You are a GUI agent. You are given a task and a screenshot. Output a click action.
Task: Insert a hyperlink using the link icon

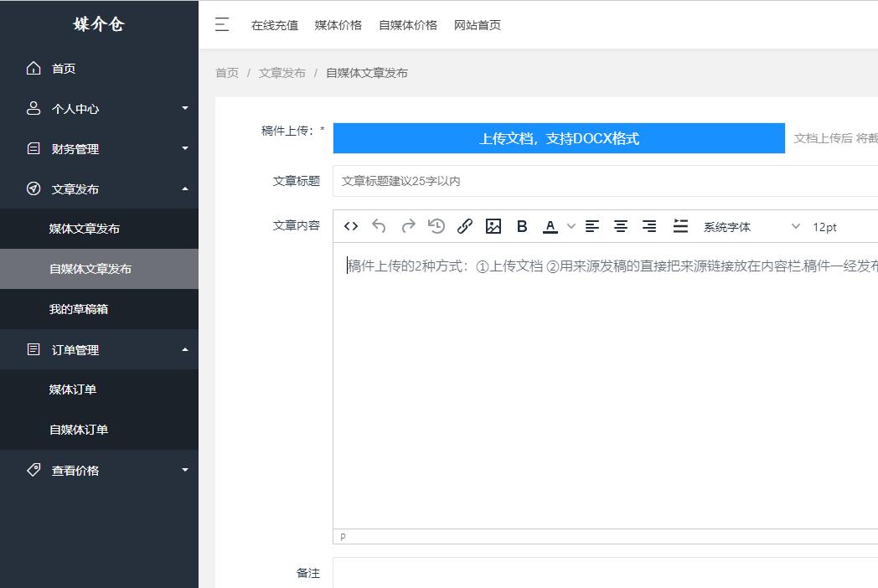(465, 225)
